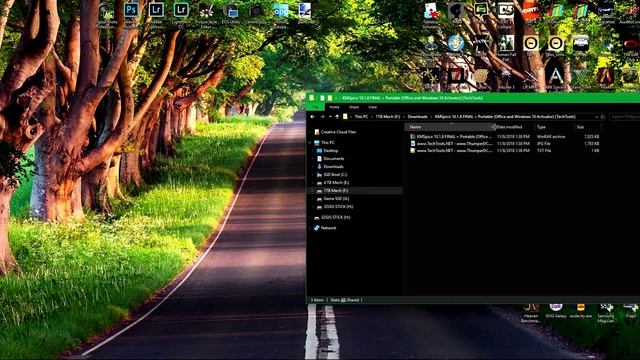Open the Picture Style Editor desktop icon
This screenshot has height=360, width=640.
206,10
